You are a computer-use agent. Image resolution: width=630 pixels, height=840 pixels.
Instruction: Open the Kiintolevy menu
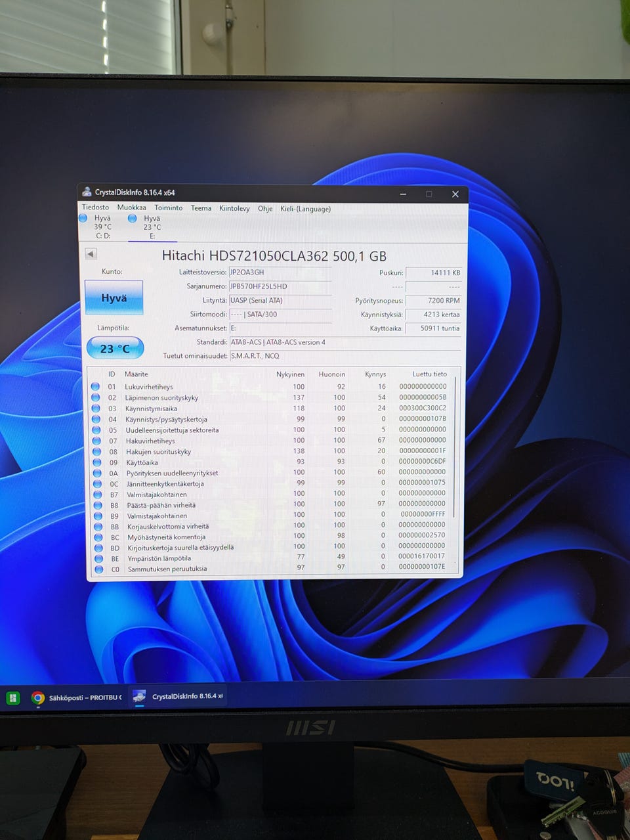coord(234,209)
